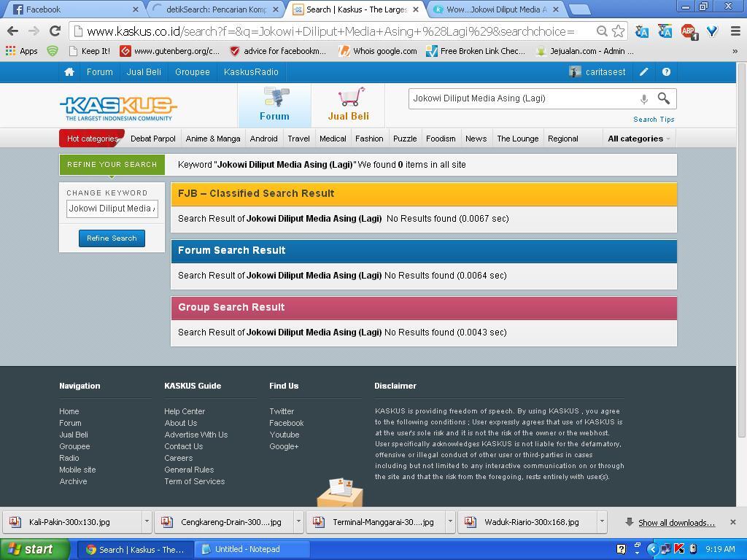Image resolution: width=747 pixels, height=560 pixels.
Task: Open dropdown arrow for Terminal-Manggarai download
Action: coord(450,522)
